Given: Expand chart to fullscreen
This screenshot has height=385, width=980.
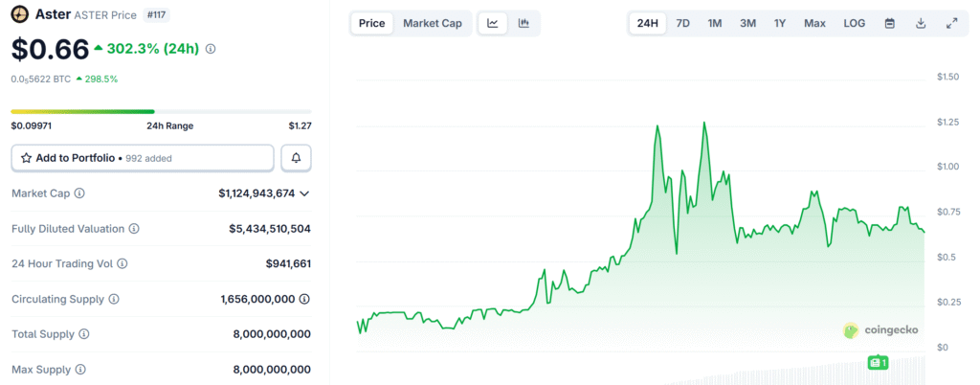Looking at the screenshot, I should coord(951,23).
